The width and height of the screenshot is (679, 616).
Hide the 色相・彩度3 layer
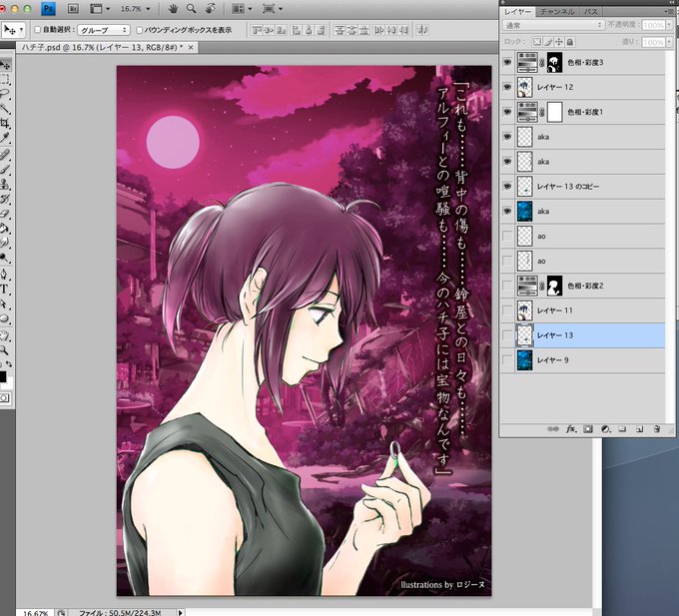507,62
